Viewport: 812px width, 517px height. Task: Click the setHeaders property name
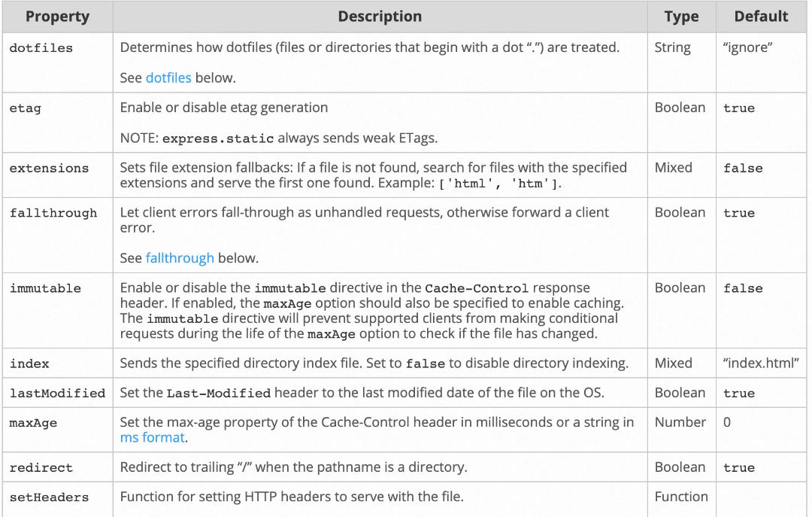click(x=49, y=497)
